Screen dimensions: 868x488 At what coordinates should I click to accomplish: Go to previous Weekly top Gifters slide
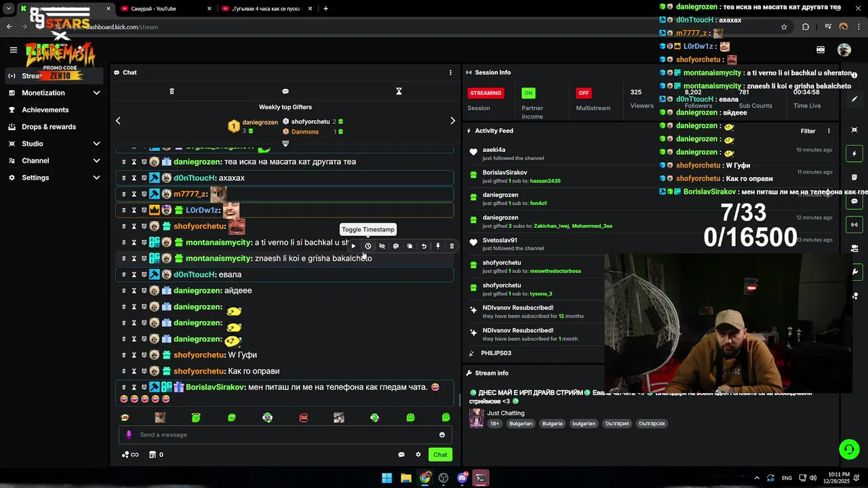coord(118,121)
